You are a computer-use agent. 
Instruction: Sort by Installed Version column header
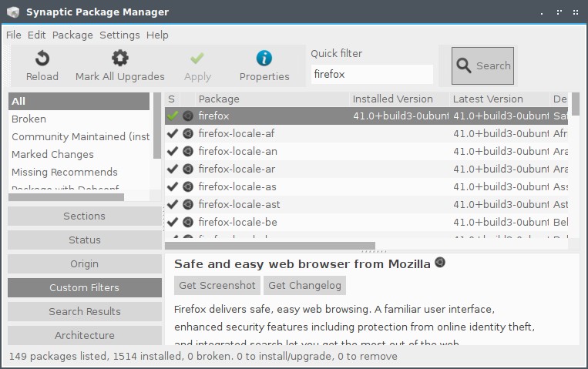point(399,99)
